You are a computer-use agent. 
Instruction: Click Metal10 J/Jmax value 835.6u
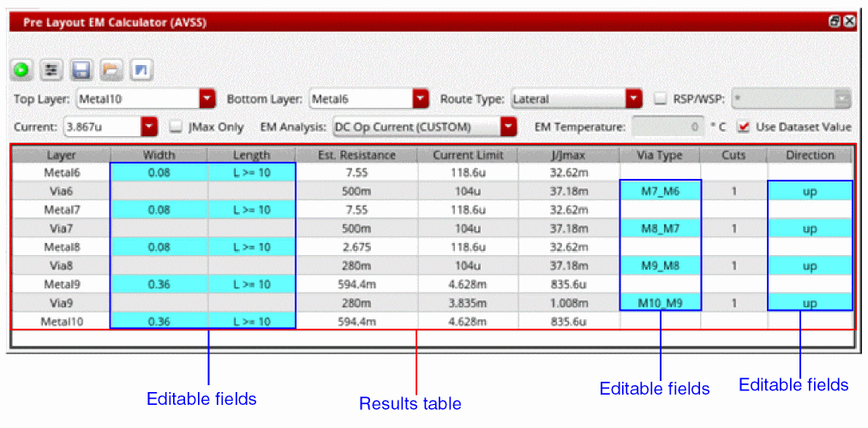pyautogui.click(x=568, y=321)
